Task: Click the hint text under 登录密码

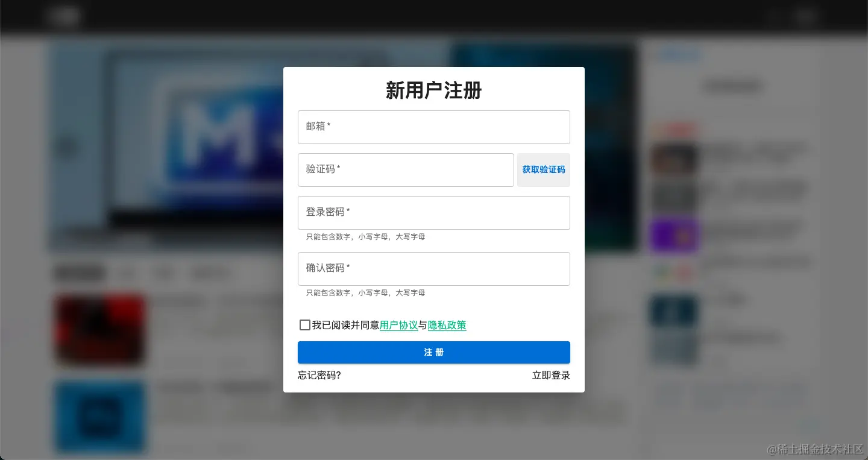Action: (x=365, y=237)
